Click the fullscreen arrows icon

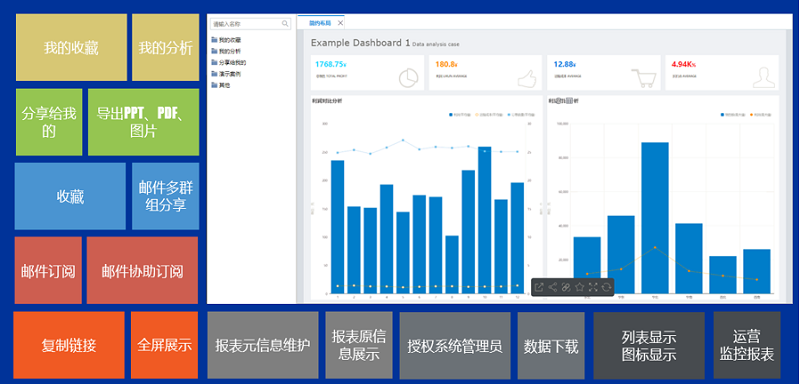(x=593, y=287)
